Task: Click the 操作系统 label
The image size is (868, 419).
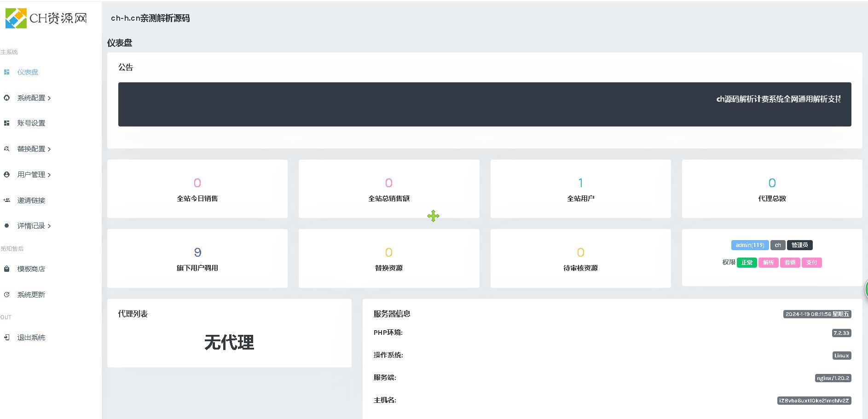Action: (388, 355)
